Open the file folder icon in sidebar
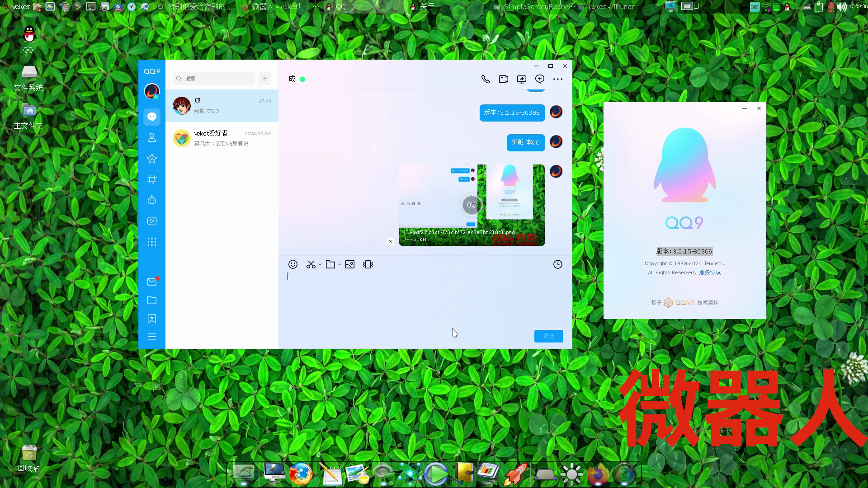The image size is (868, 488). 152,300
